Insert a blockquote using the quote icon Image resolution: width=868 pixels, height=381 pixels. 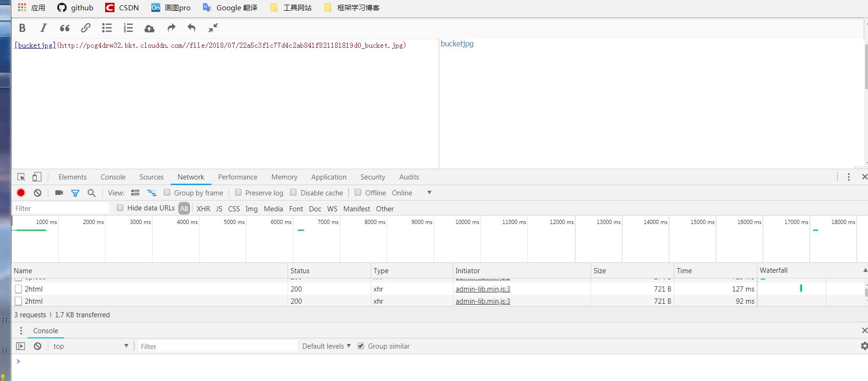point(65,28)
